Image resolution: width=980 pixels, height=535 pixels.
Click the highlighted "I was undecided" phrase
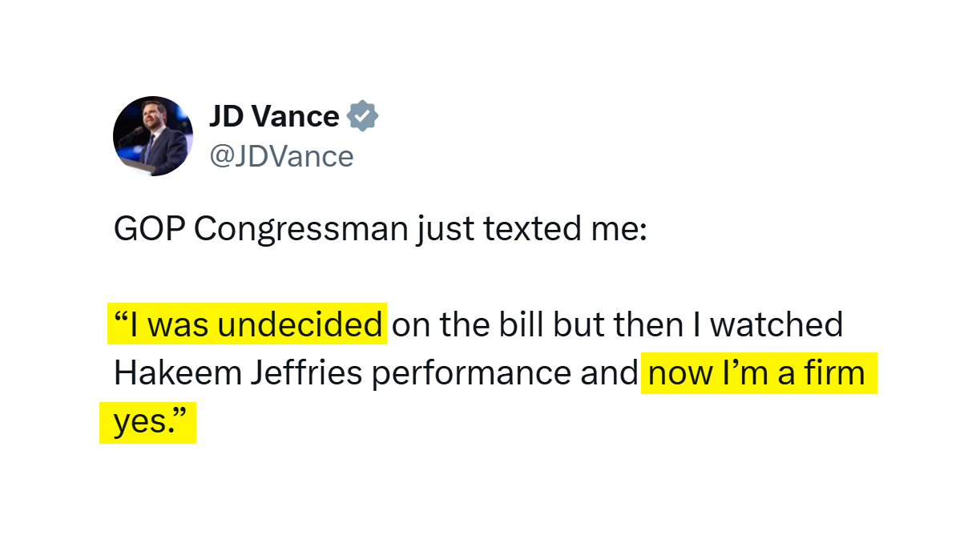[x=248, y=324]
